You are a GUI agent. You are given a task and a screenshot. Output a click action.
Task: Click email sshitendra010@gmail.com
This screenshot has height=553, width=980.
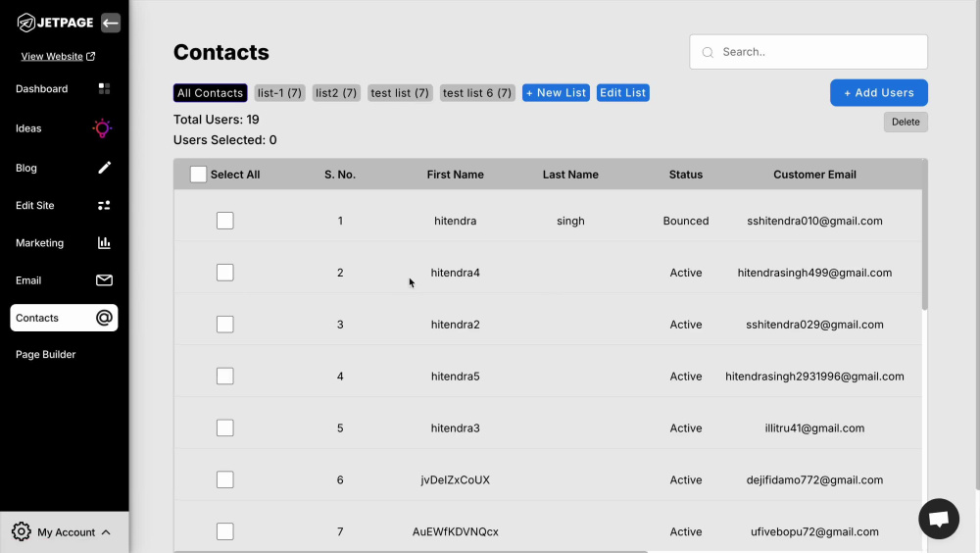tap(814, 221)
